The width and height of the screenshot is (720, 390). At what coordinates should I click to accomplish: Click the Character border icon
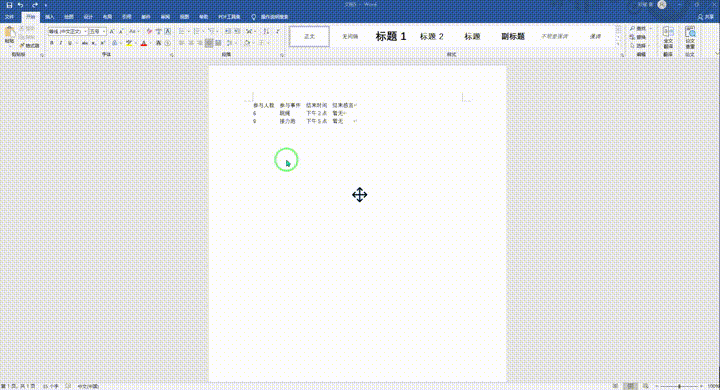[168, 31]
